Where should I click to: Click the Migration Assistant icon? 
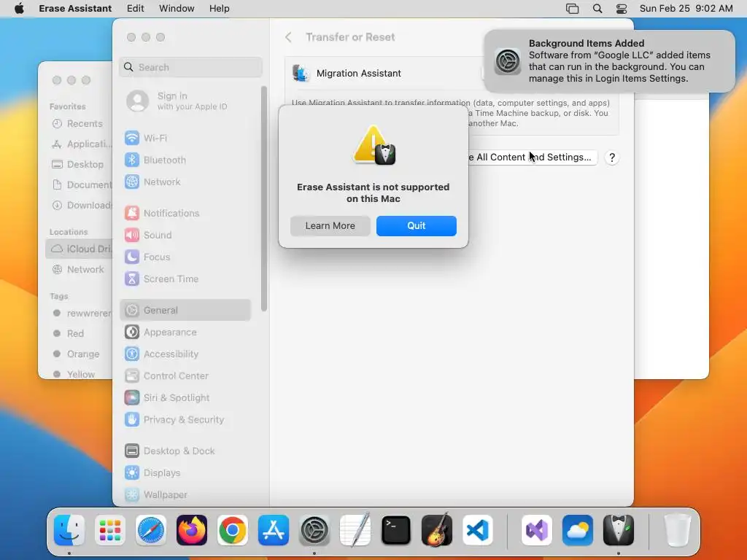[301, 74]
